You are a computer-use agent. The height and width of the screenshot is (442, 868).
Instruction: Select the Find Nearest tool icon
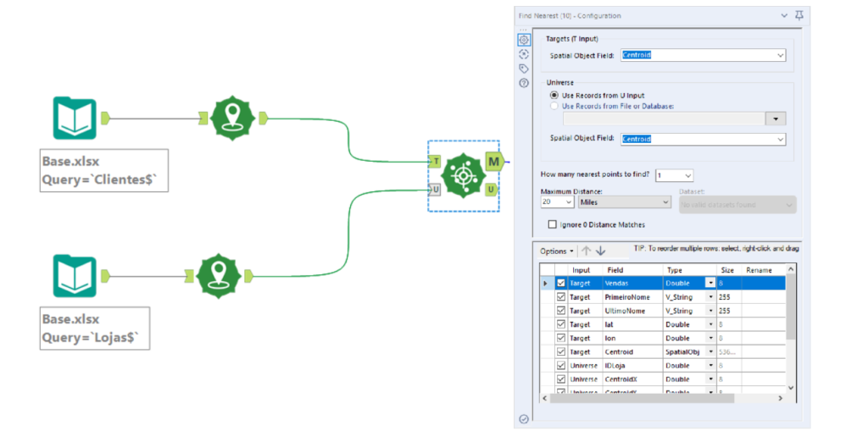click(x=464, y=175)
